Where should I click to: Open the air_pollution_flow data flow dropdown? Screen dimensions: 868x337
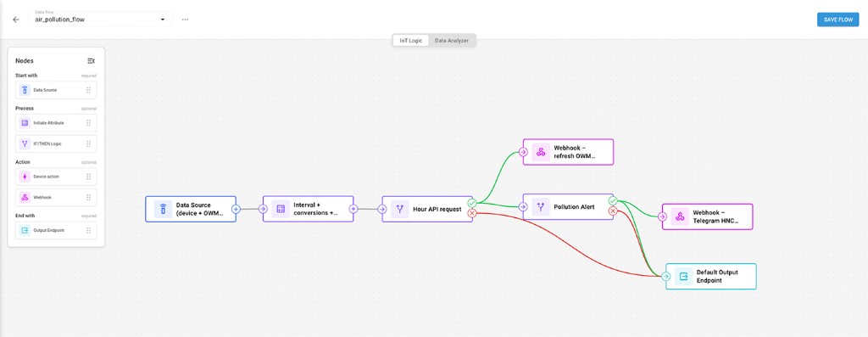[x=100, y=19]
